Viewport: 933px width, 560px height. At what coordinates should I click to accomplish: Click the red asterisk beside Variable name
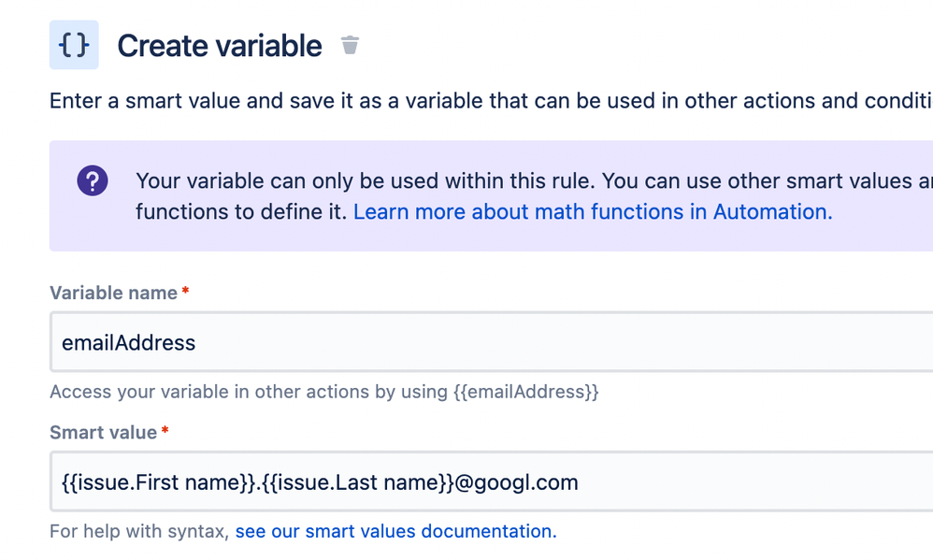(x=186, y=291)
